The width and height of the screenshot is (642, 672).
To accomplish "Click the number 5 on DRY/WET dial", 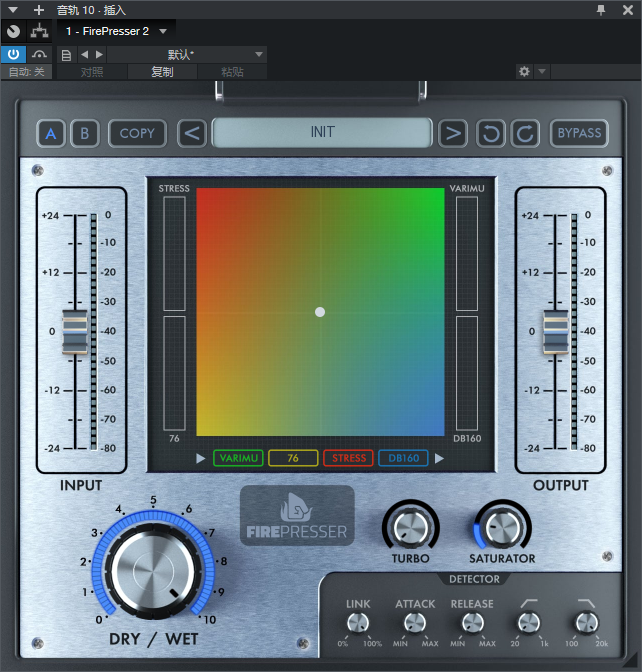I will point(153,501).
